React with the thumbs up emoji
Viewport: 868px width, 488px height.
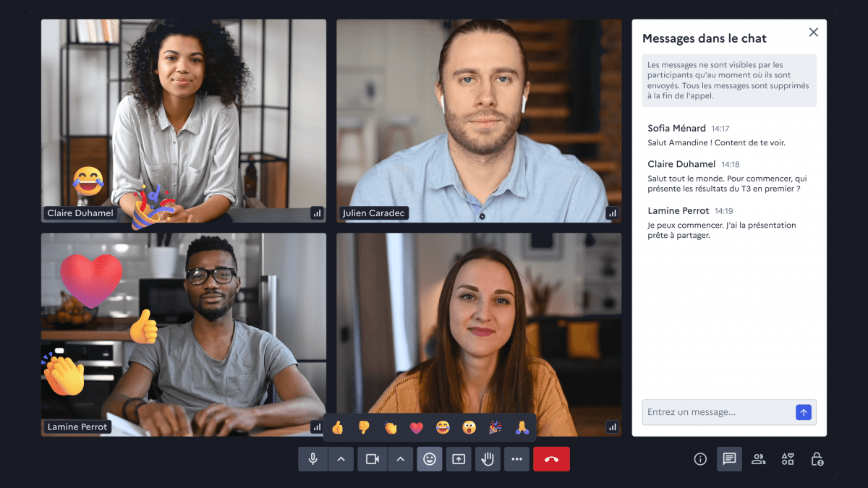click(336, 427)
